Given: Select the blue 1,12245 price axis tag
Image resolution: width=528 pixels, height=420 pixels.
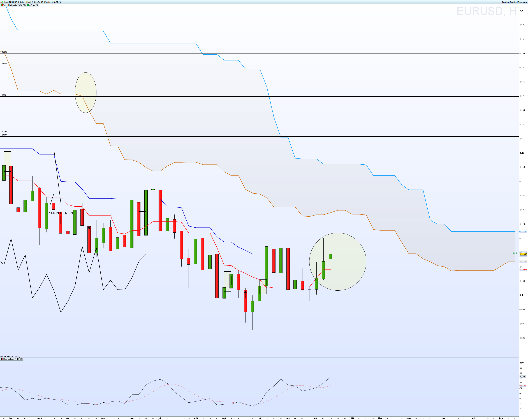Looking at the screenshot, I should 523,231.
